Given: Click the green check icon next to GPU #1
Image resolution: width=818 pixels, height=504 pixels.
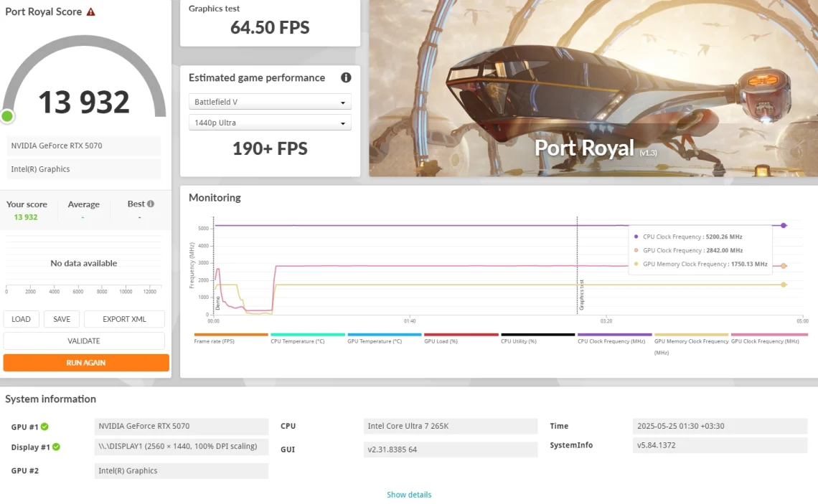Looking at the screenshot, I should 45,427.
